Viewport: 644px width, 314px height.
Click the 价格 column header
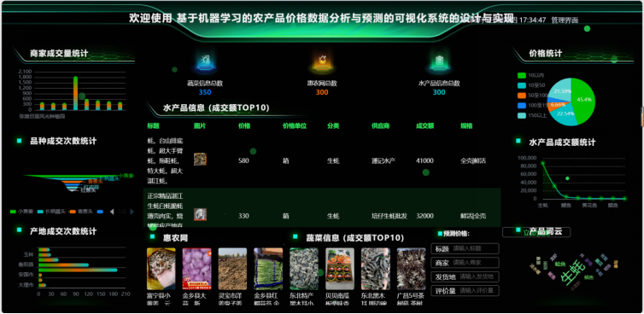(x=244, y=126)
